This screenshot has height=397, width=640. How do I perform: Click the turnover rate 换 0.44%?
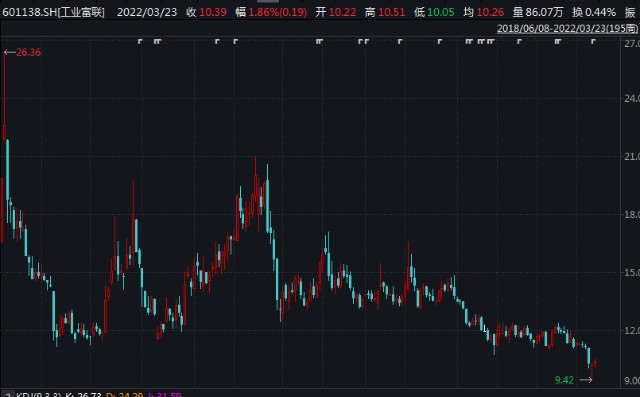tap(594, 12)
